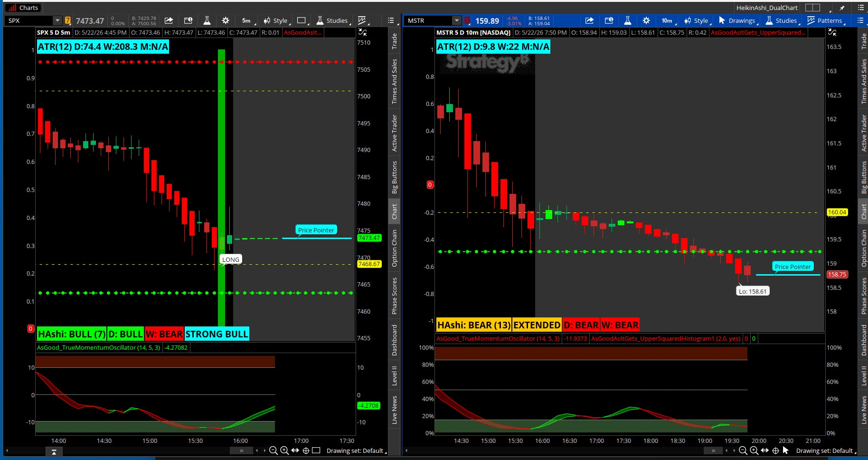Image resolution: width=868 pixels, height=460 pixels.
Task: Zoom in on the MSTR chart
Action: click(754, 450)
